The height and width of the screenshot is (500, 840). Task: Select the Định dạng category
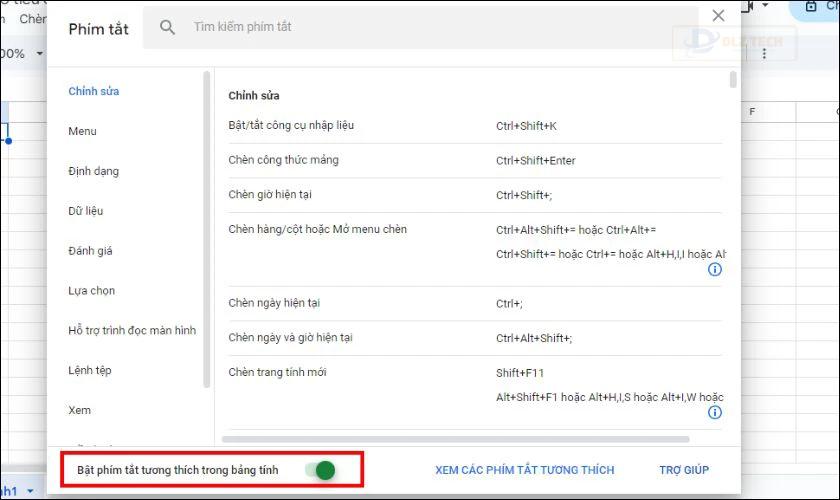coord(94,171)
